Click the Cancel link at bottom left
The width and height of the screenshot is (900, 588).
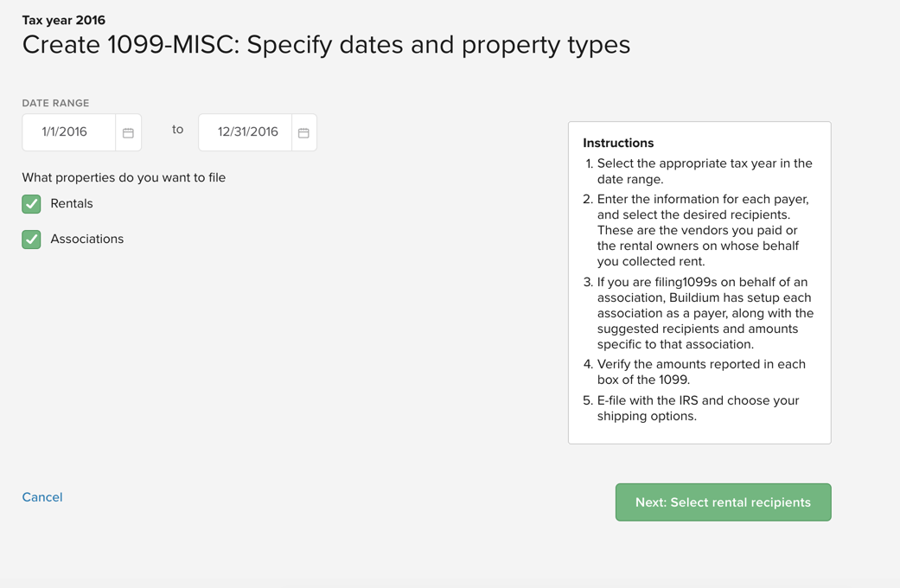coord(41,496)
